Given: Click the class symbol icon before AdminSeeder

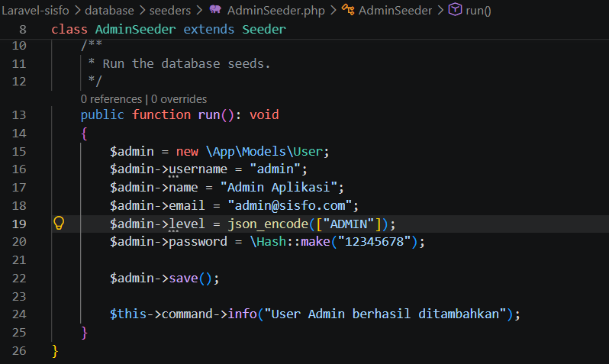Looking at the screenshot, I should coord(347,9).
